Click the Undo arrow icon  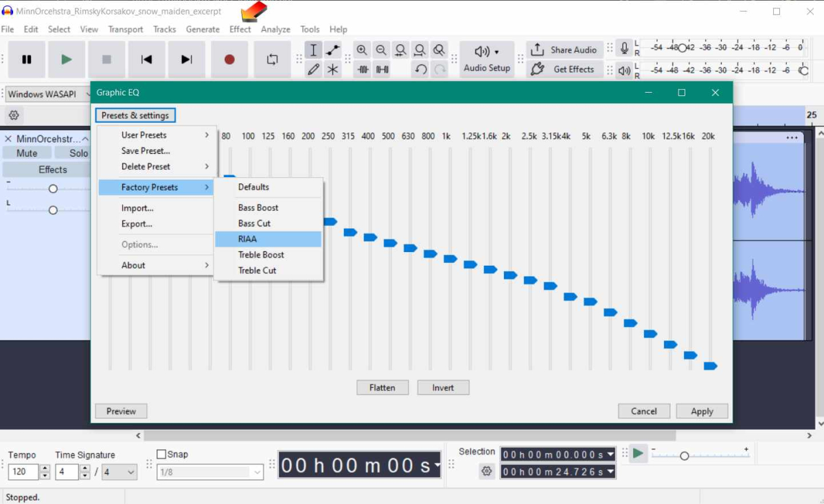pyautogui.click(x=421, y=69)
